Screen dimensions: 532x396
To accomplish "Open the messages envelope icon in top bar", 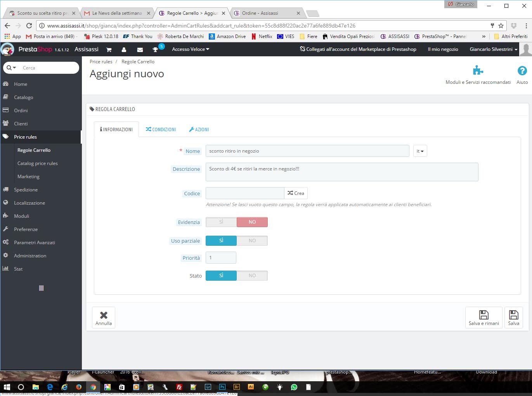I will 140,50.
